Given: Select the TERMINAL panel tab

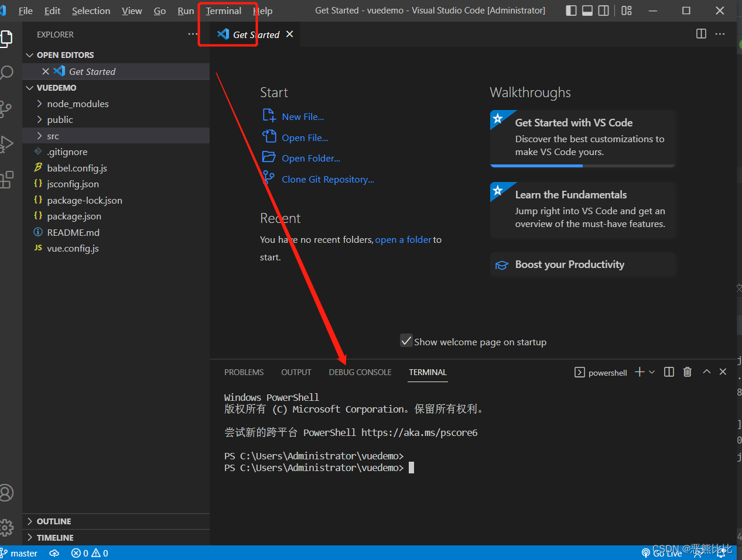Looking at the screenshot, I should click(428, 372).
